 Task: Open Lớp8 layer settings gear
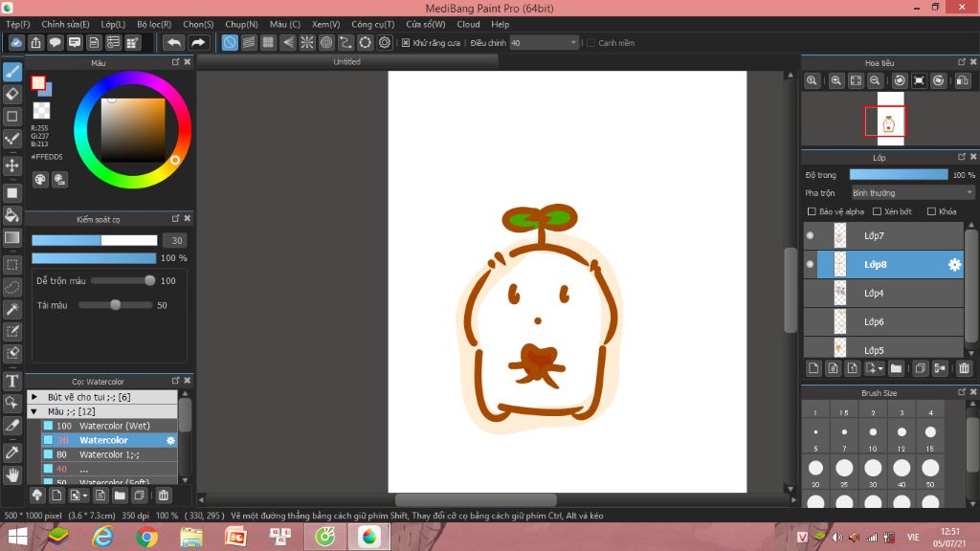pos(954,264)
